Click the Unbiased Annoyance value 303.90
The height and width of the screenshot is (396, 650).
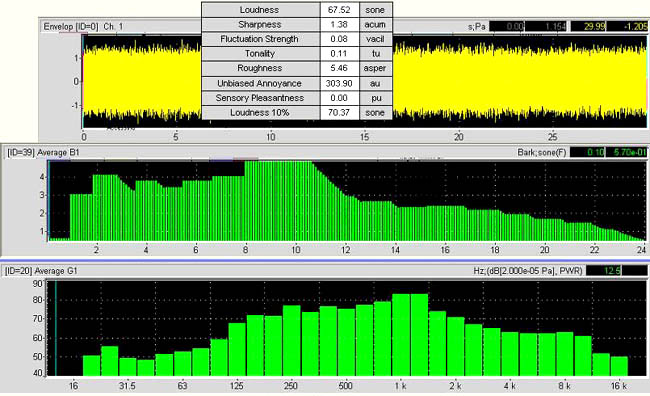[x=339, y=83]
